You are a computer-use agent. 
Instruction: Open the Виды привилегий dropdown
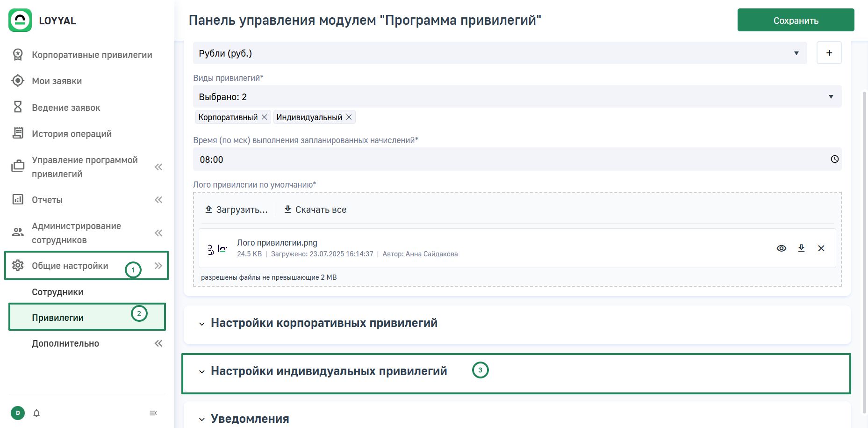pyautogui.click(x=516, y=97)
